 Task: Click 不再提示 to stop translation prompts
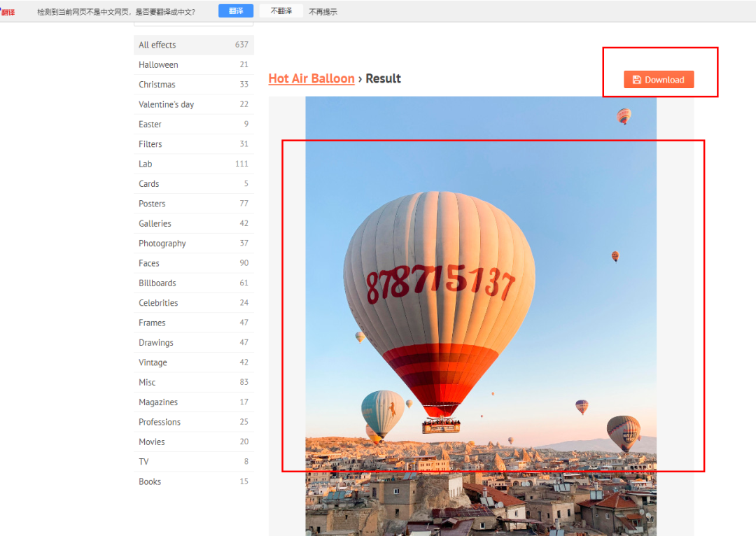323,12
